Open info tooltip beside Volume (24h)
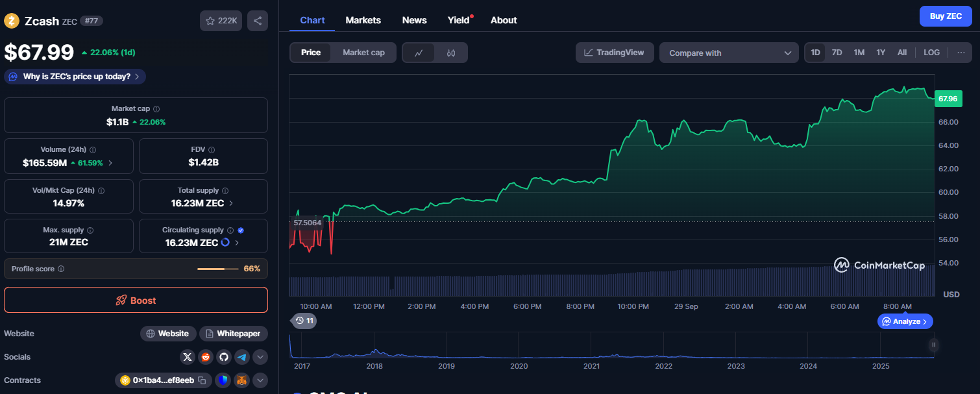This screenshot has width=980, height=394. click(x=93, y=149)
